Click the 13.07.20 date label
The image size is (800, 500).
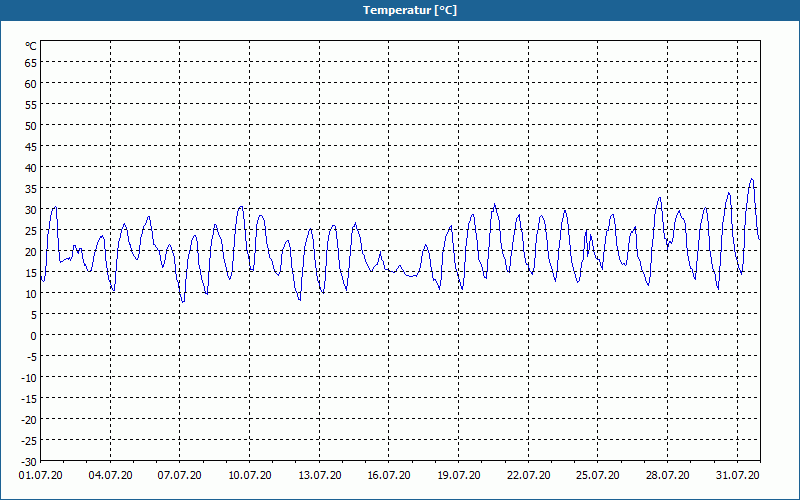[x=319, y=476]
